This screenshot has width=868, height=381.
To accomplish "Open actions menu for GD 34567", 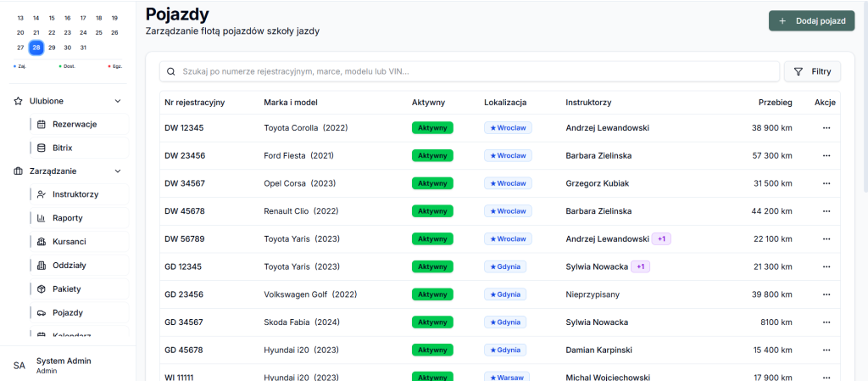I will [826, 322].
